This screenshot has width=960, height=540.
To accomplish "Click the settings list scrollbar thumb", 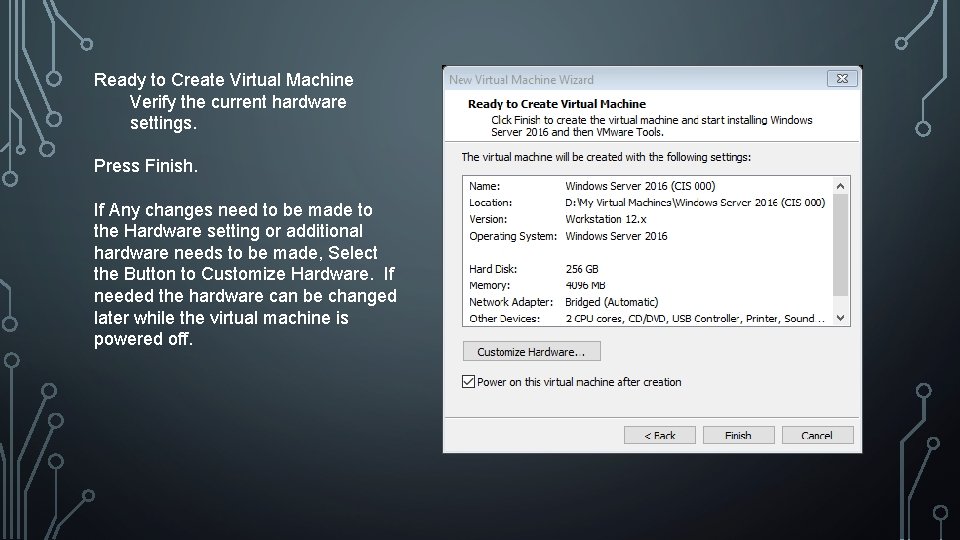I will point(841,245).
